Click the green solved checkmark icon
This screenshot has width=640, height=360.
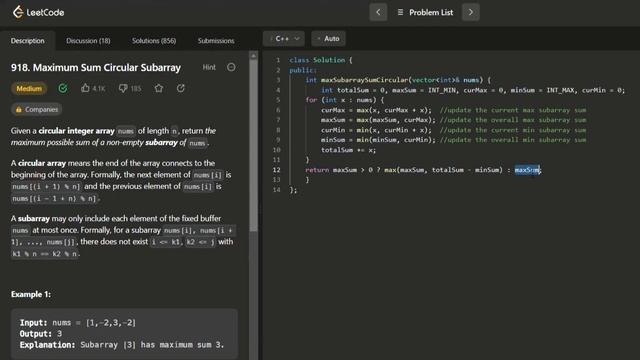coord(63,88)
